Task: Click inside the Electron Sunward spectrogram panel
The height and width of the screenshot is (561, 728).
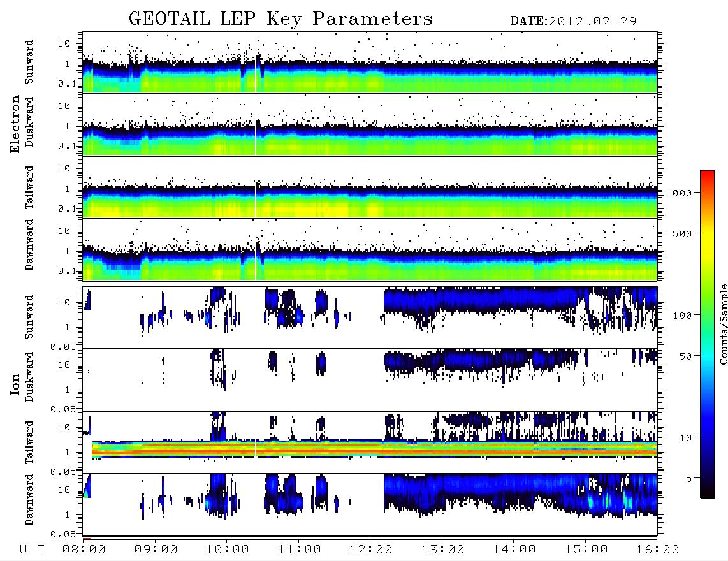Action: click(370, 62)
